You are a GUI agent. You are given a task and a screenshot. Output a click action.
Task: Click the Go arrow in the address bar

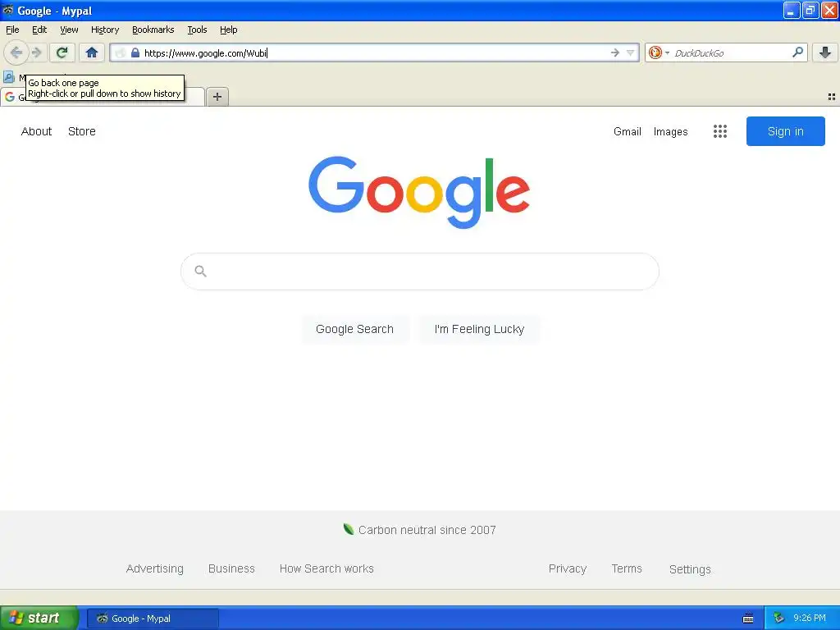tap(615, 52)
